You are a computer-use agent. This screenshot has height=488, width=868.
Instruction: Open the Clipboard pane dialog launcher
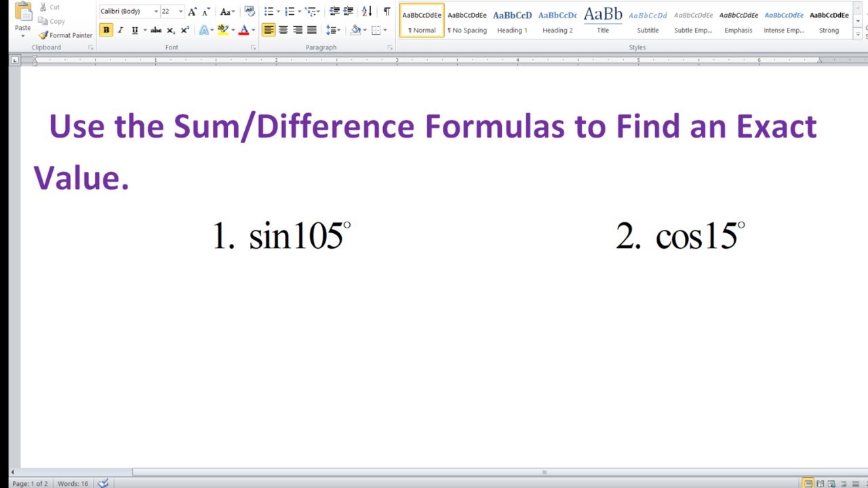coord(91,47)
